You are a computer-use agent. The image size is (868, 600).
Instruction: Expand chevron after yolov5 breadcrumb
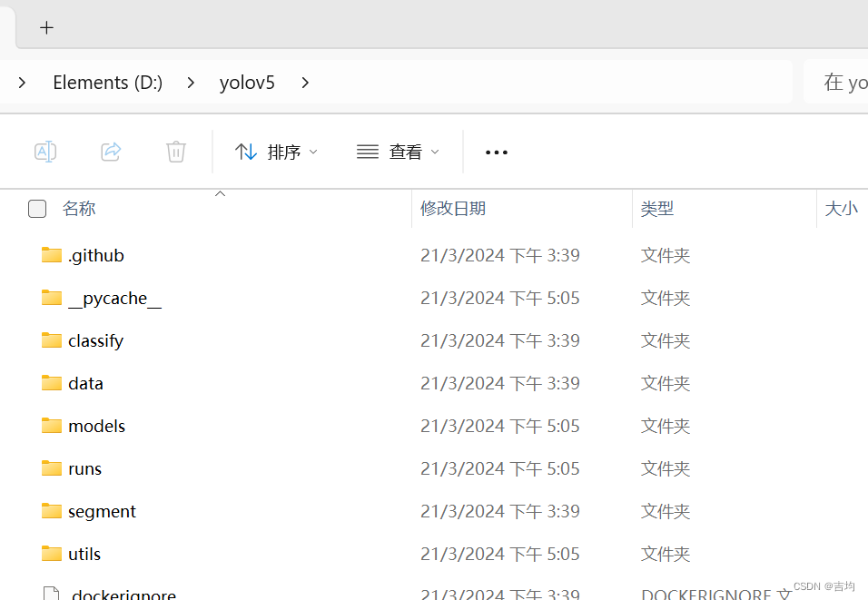(x=305, y=83)
